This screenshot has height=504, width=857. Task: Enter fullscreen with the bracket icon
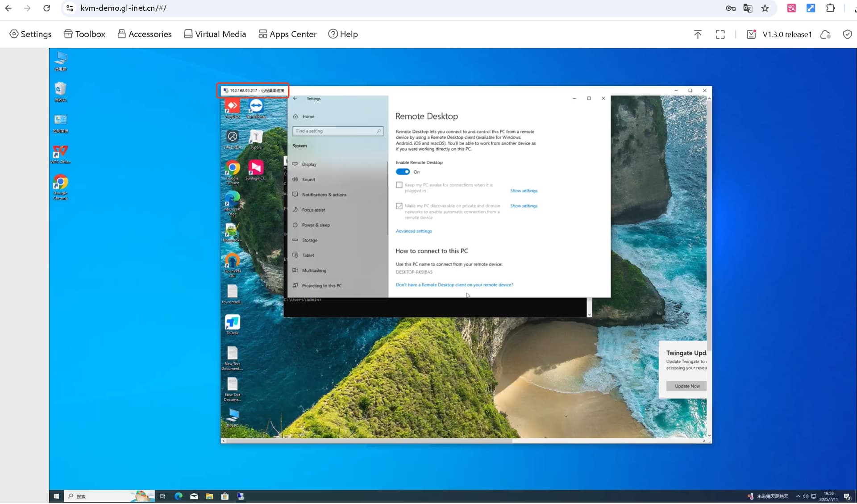720,34
